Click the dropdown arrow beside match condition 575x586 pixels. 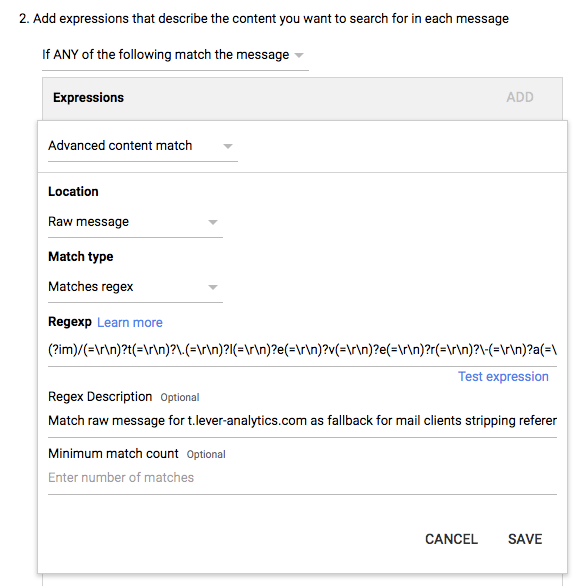[299, 56]
